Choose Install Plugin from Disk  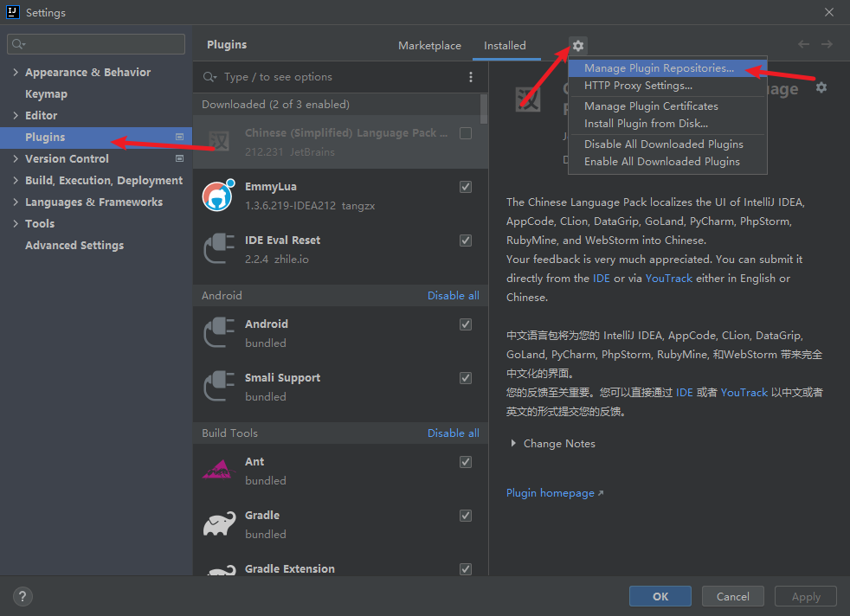click(667, 124)
